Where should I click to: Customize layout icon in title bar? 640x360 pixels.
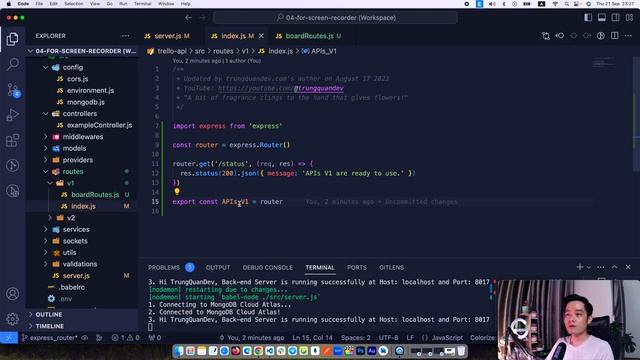click(x=629, y=18)
